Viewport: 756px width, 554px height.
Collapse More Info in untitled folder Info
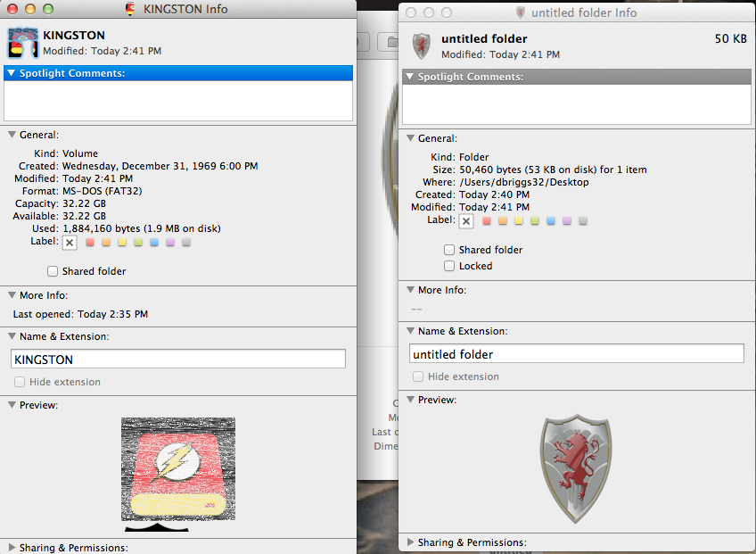[x=411, y=290]
